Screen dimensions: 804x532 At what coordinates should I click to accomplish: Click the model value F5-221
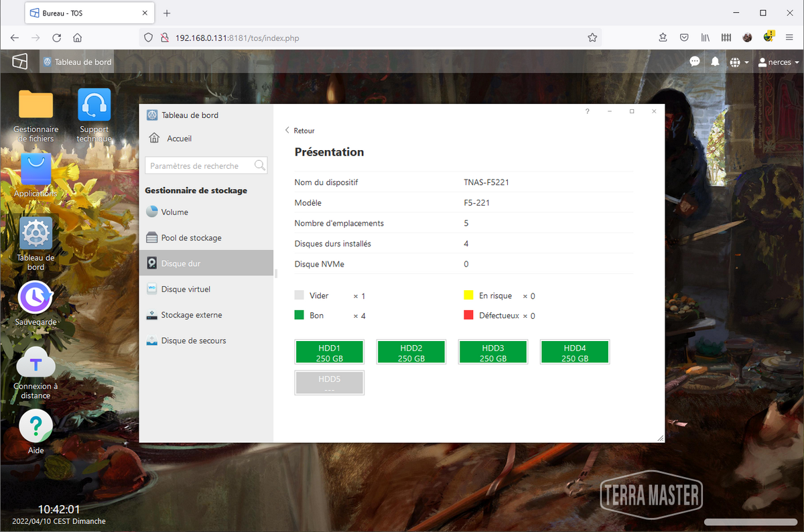[476, 203]
